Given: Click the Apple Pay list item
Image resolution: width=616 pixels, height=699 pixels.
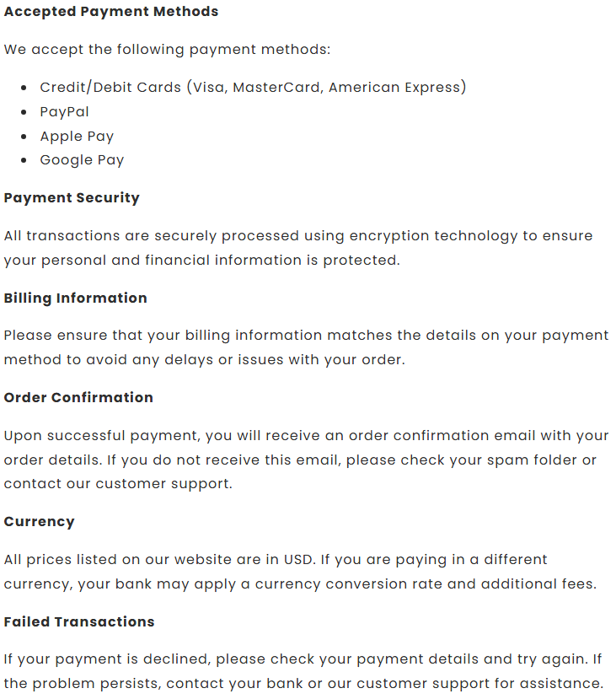Looking at the screenshot, I should point(77,136).
